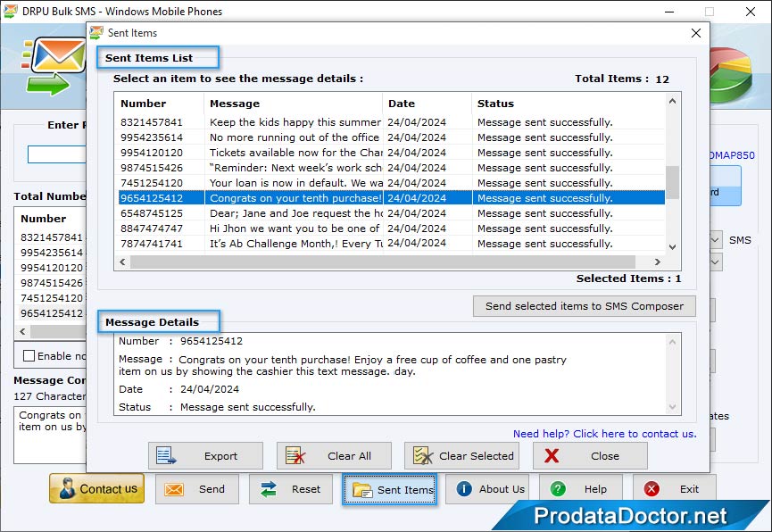Screen dimensions: 772x532
Task: Select row with number 8321457841
Action: [392, 121]
